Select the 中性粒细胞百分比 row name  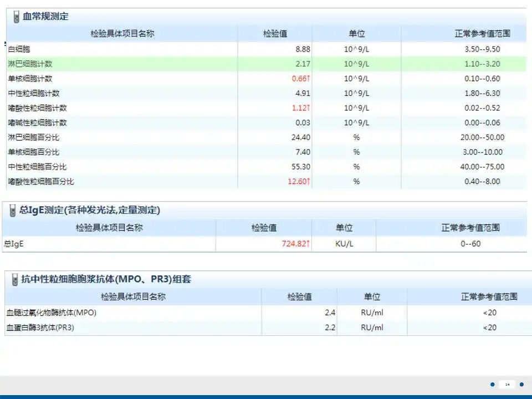point(37,167)
